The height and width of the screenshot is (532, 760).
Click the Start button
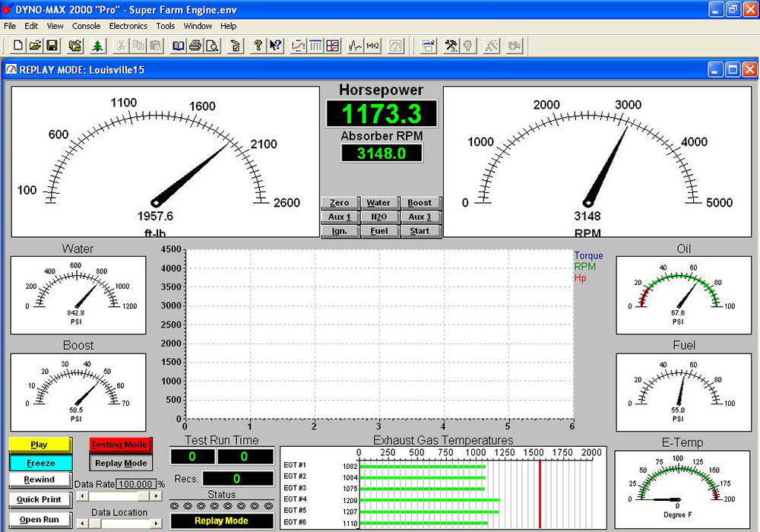point(420,230)
